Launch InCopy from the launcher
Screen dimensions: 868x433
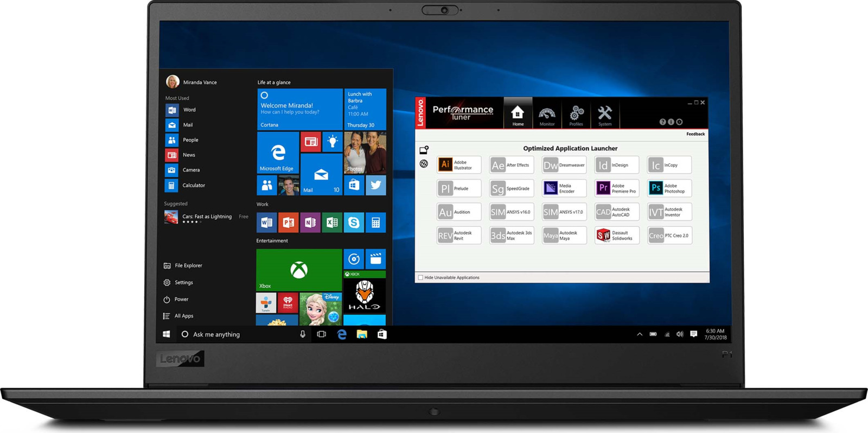(669, 165)
